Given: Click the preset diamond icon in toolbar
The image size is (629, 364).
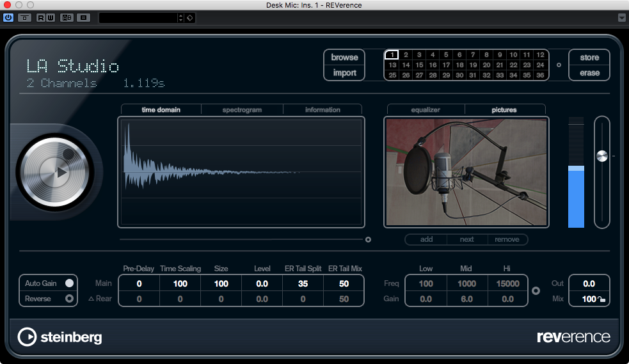Looking at the screenshot, I should pos(190,18).
